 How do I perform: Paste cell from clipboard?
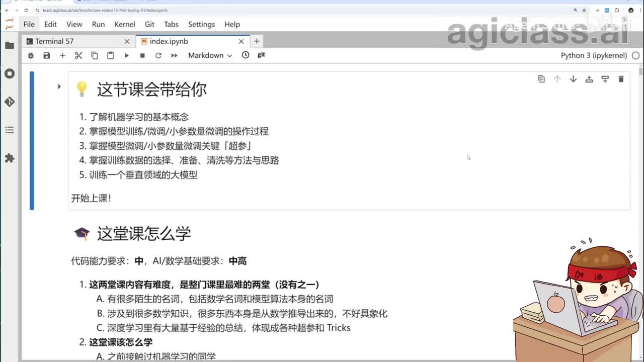(x=110, y=55)
